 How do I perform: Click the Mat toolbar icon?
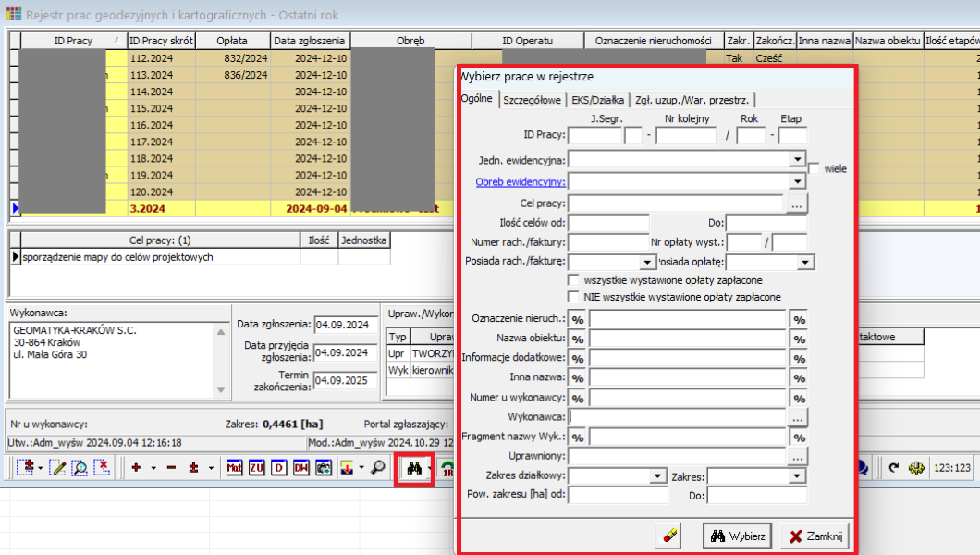[235, 468]
